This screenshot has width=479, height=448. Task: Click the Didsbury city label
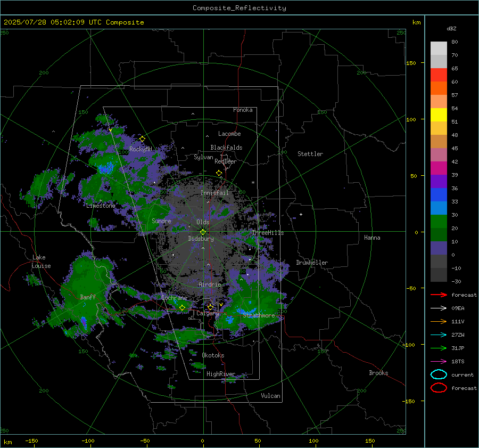(201, 239)
